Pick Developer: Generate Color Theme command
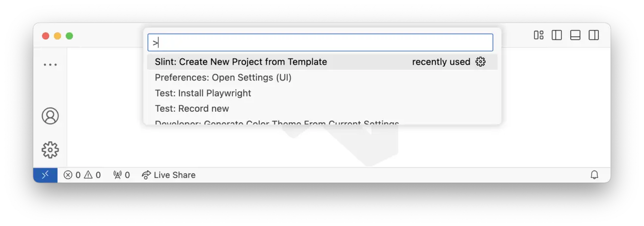644x226 pixels. click(276, 123)
